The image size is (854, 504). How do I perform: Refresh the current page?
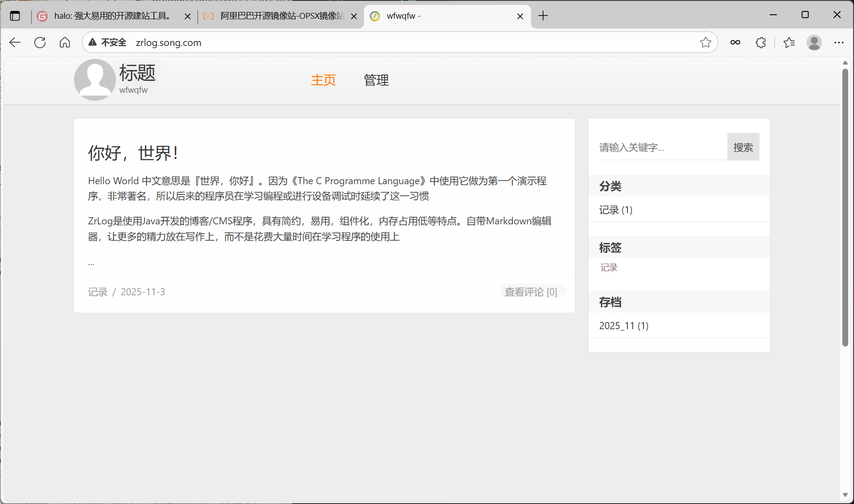[40, 42]
